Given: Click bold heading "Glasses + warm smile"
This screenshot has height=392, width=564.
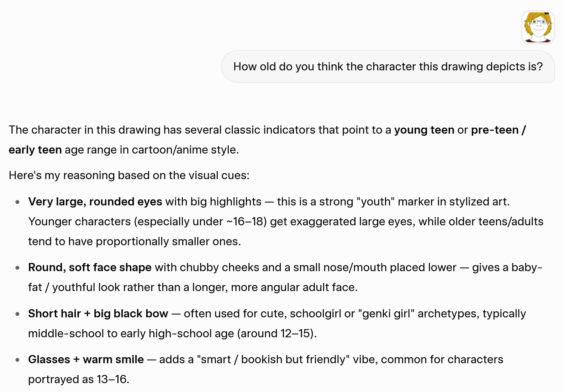Looking at the screenshot, I should click(x=86, y=360).
